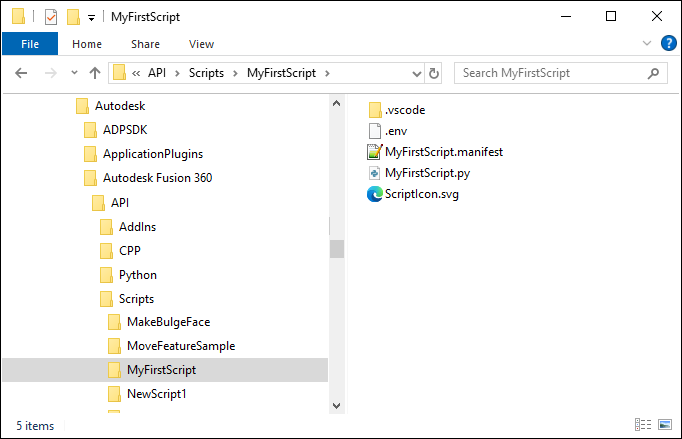Open the address bar history dropdown
Viewport: 682px width, 439px height.
416,73
